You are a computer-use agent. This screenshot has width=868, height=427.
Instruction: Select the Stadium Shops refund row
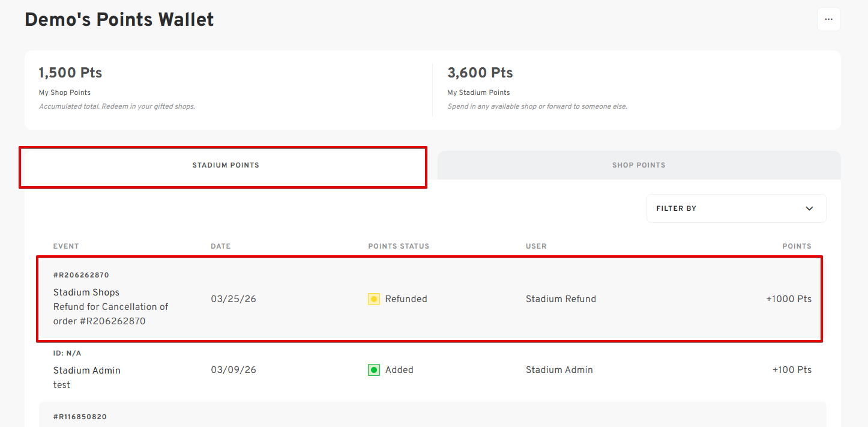[x=429, y=299]
